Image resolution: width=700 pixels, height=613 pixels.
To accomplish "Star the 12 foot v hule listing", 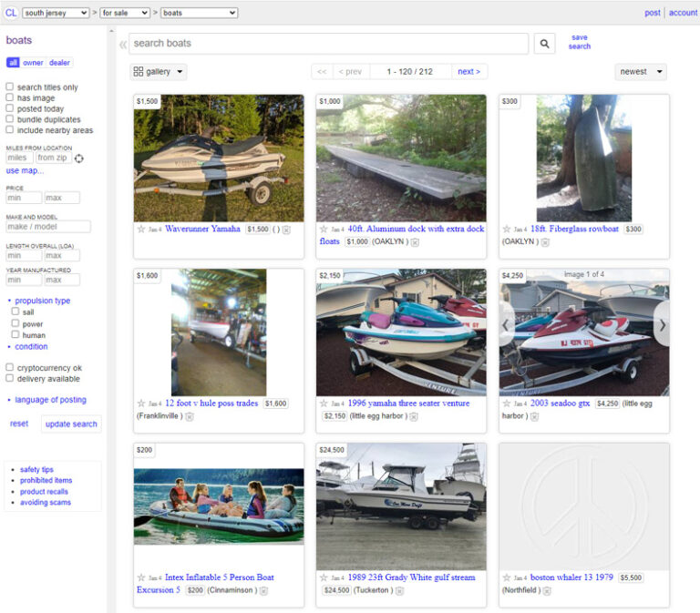I will [141, 404].
